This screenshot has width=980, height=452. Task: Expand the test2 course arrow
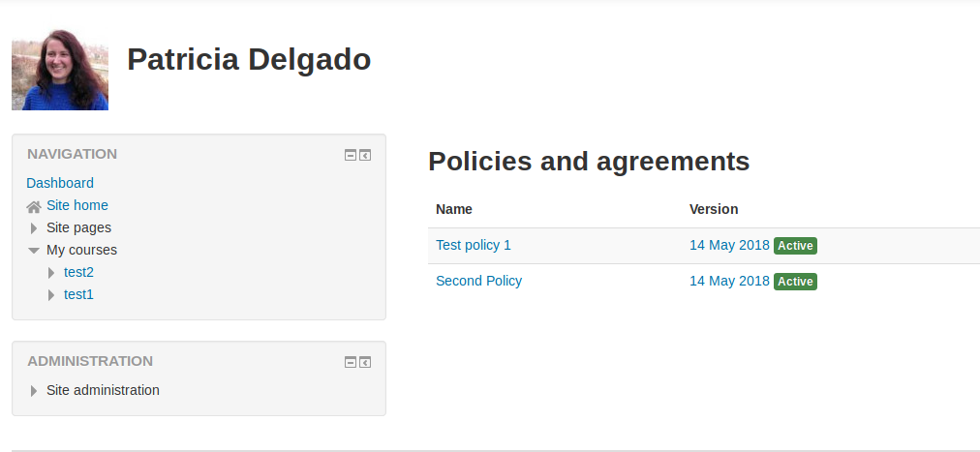(51, 273)
